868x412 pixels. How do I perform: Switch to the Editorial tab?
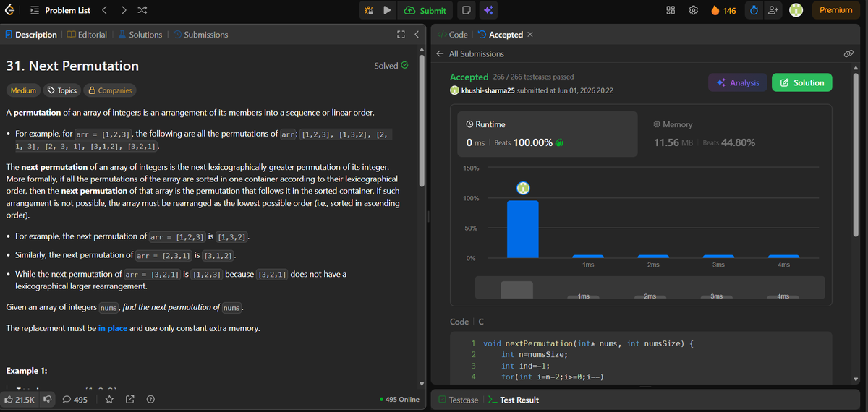pyautogui.click(x=88, y=35)
